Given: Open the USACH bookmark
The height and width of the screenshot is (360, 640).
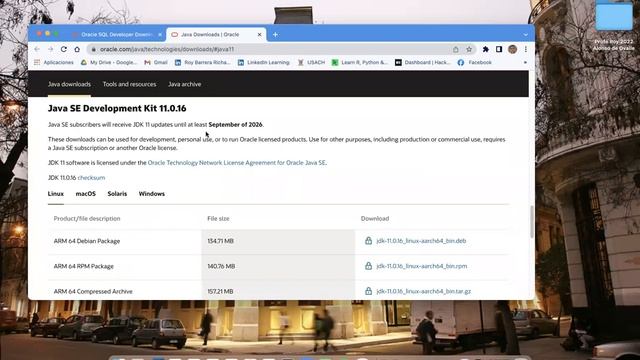Looking at the screenshot, I should click(311, 62).
